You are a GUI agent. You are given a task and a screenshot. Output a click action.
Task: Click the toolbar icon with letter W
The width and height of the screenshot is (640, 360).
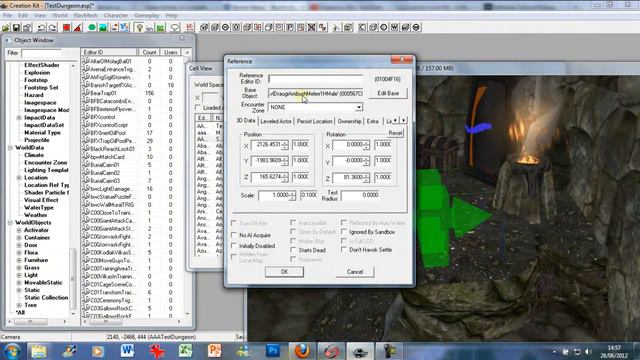point(394,27)
